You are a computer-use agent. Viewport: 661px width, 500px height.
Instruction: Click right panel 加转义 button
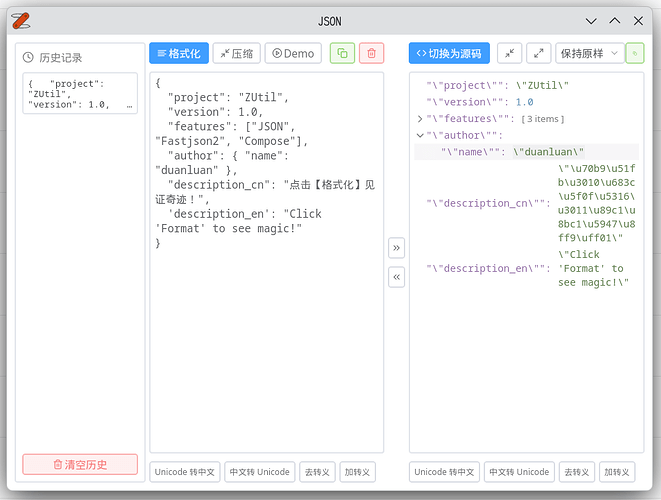tap(617, 472)
